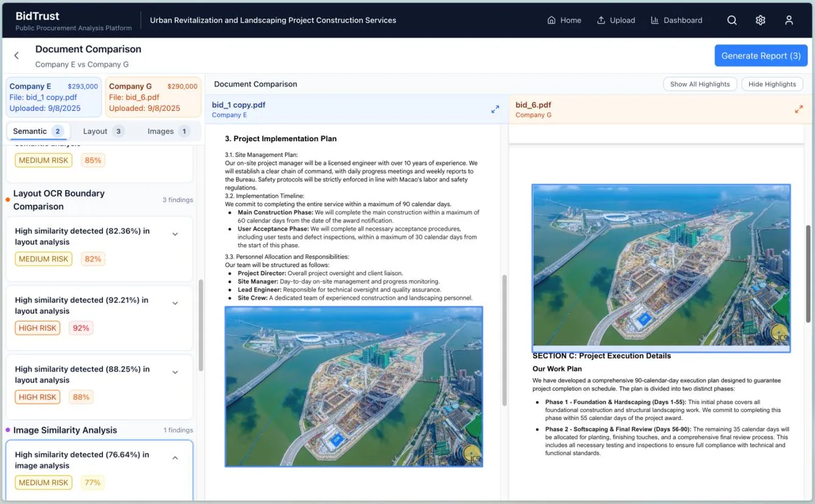Open the settings gear icon
Screen dimensions: 815x504
tap(760, 20)
